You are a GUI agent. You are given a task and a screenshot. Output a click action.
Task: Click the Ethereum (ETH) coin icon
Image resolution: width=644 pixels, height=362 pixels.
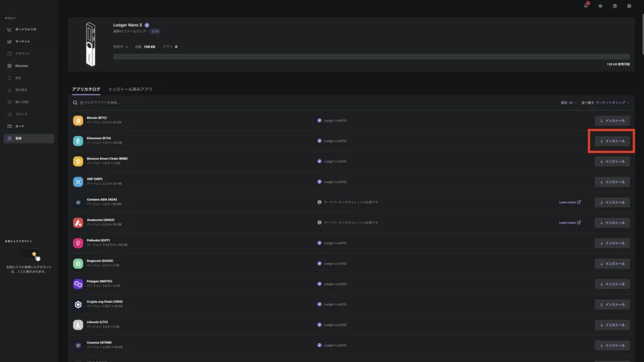pos(78,141)
